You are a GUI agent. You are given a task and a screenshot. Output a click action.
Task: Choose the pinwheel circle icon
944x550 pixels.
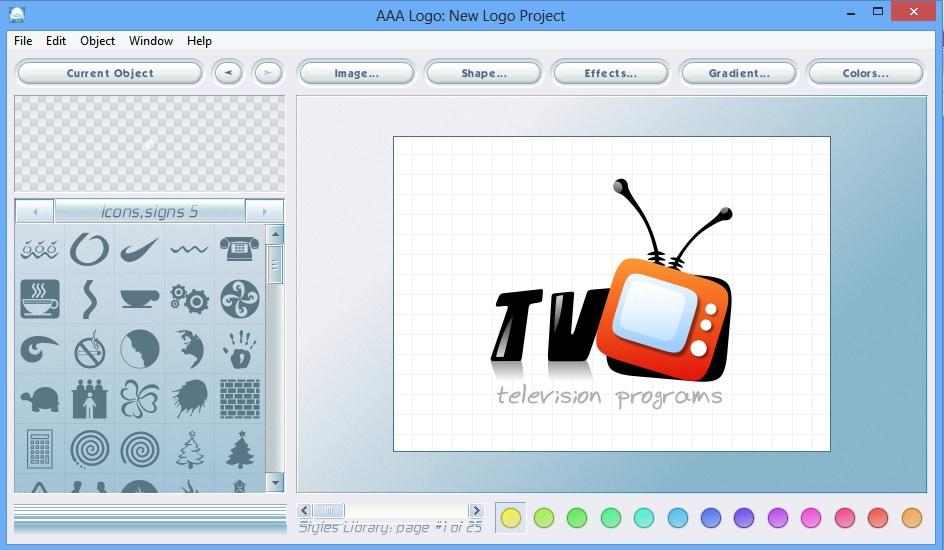pos(239,299)
